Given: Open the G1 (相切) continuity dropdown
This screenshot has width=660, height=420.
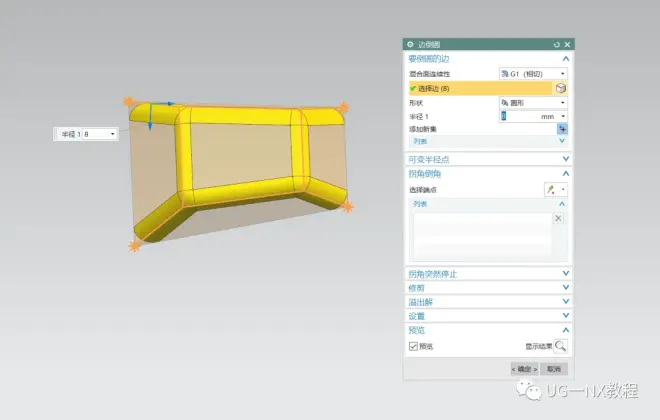Looking at the screenshot, I should coord(532,74).
